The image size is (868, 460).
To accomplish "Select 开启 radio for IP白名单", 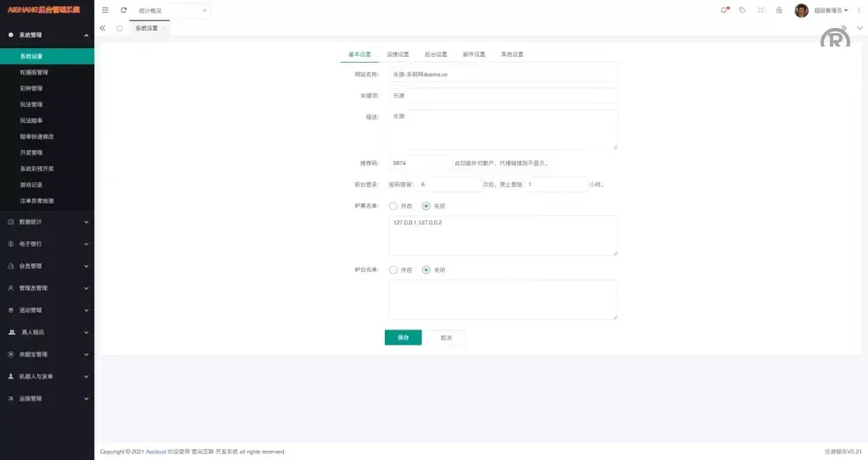I will coord(393,270).
